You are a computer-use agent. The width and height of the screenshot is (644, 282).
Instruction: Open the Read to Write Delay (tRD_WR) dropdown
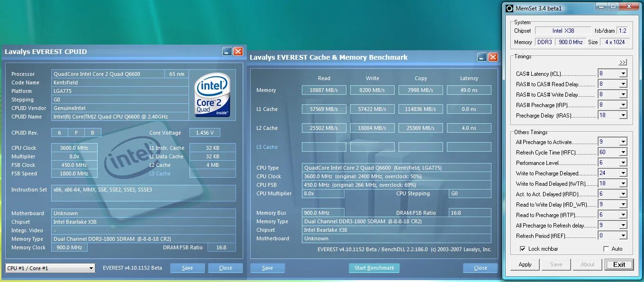tap(623, 205)
